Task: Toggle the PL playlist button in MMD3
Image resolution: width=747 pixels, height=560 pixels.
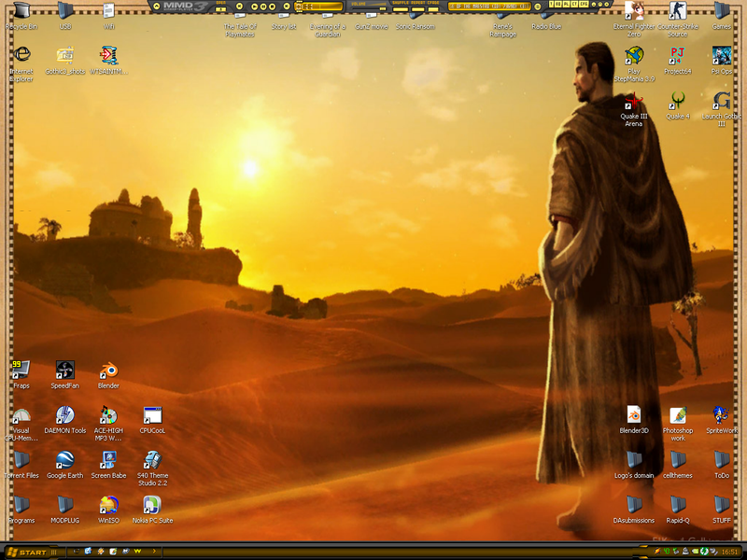Action: click(x=567, y=5)
